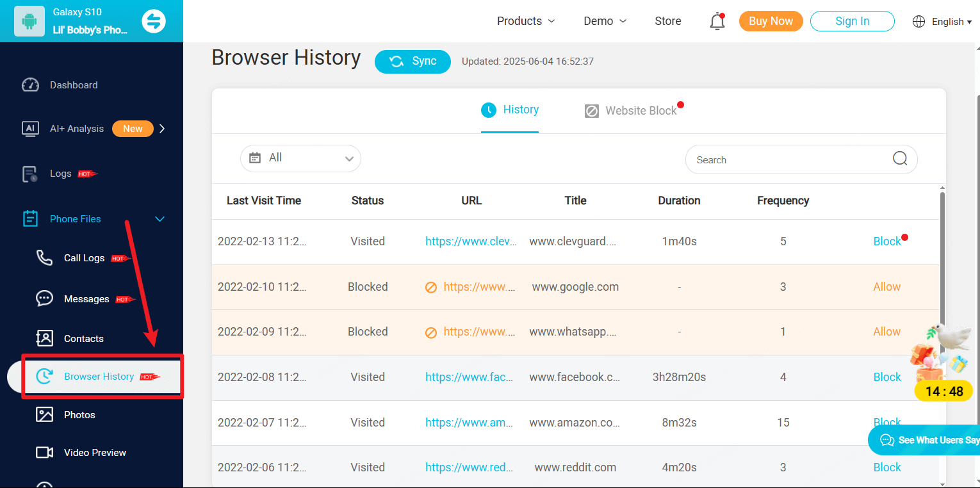This screenshot has height=488, width=980.
Task: Click the Logs document icon
Action: coord(30,174)
